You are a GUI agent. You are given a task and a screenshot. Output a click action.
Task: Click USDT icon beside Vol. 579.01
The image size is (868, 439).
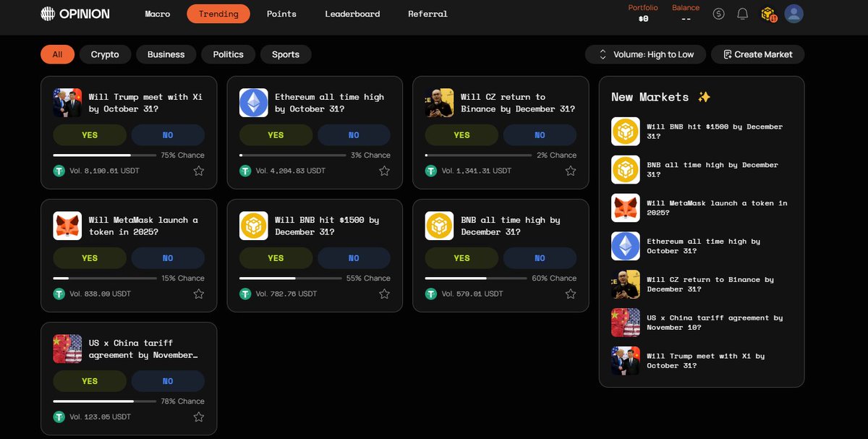click(431, 294)
